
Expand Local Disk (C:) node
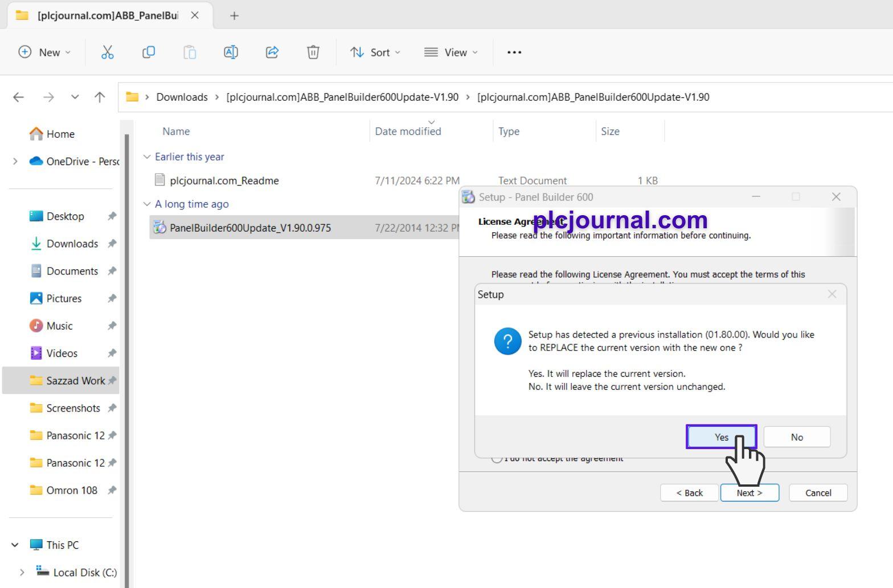22,572
